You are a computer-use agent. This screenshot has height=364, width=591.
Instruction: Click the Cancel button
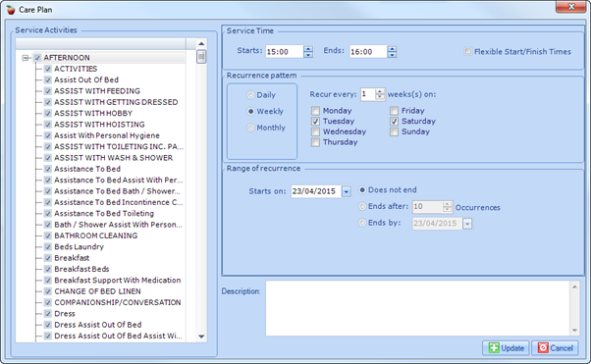coord(555,347)
